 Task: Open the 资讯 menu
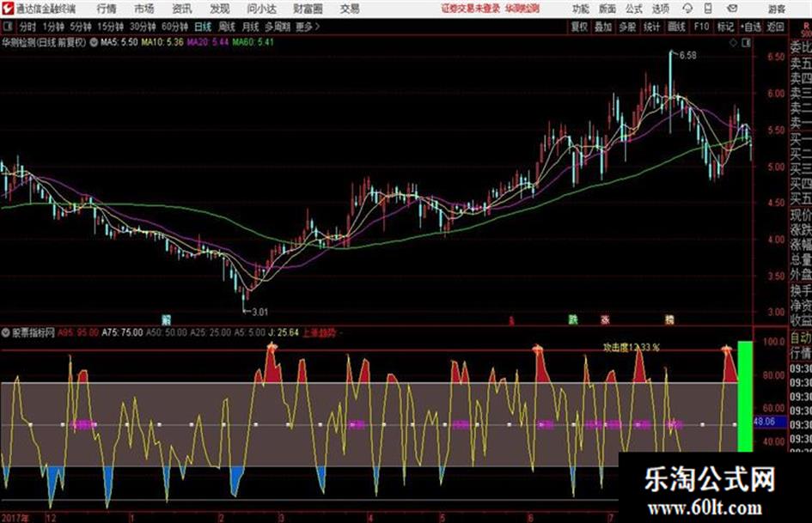pos(181,9)
